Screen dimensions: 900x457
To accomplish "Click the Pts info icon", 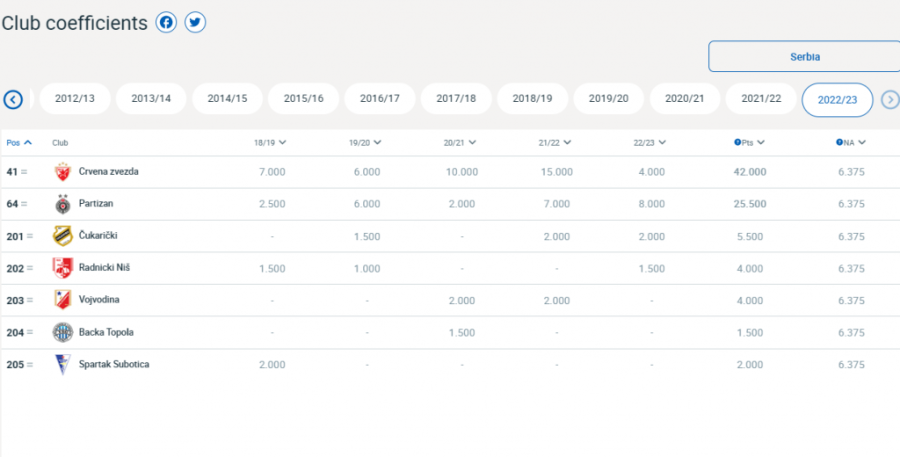I will [x=738, y=143].
